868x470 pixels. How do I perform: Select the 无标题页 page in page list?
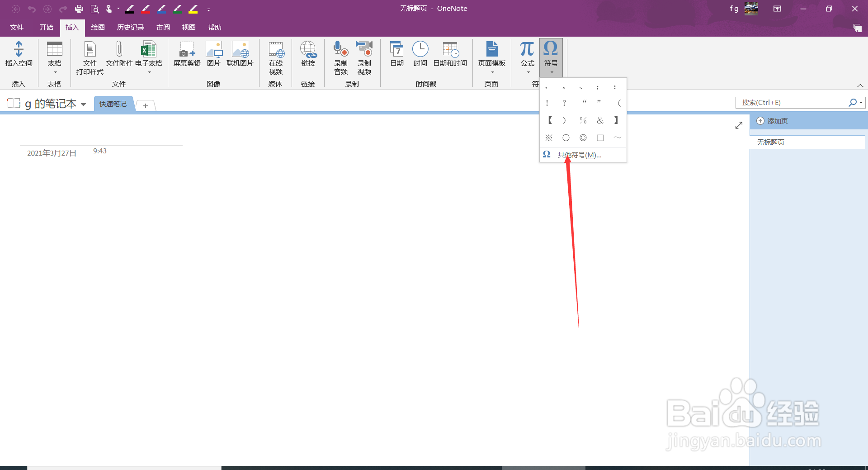click(x=807, y=142)
